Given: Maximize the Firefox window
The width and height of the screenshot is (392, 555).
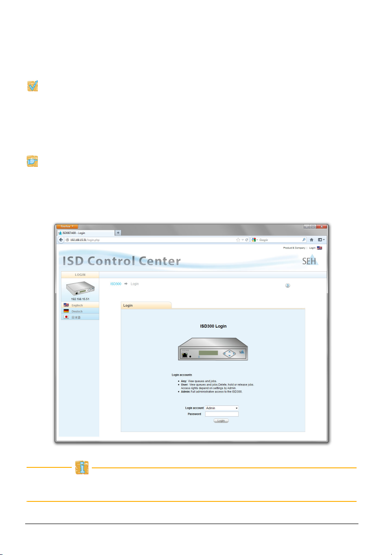Looking at the screenshot, I should click(313, 226).
